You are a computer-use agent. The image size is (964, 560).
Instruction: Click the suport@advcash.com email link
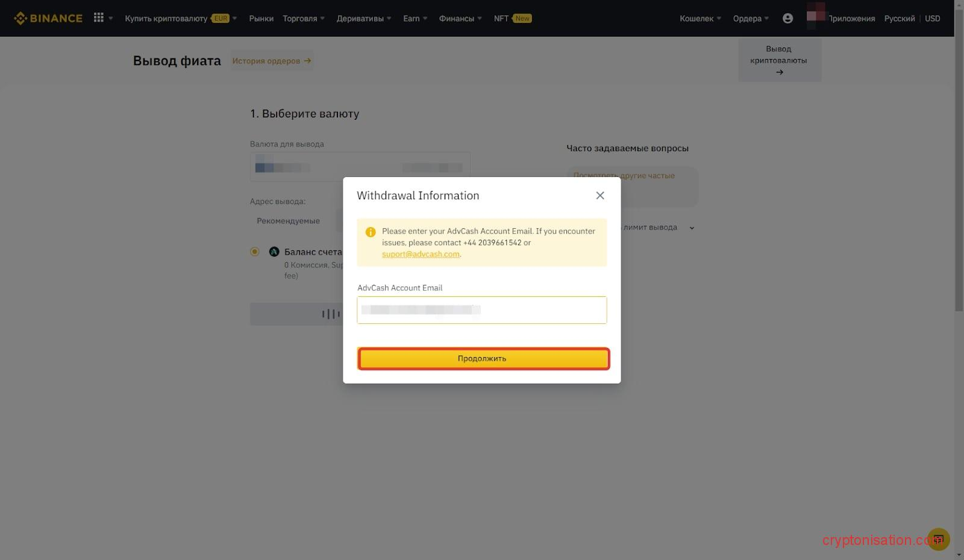(x=420, y=254)
